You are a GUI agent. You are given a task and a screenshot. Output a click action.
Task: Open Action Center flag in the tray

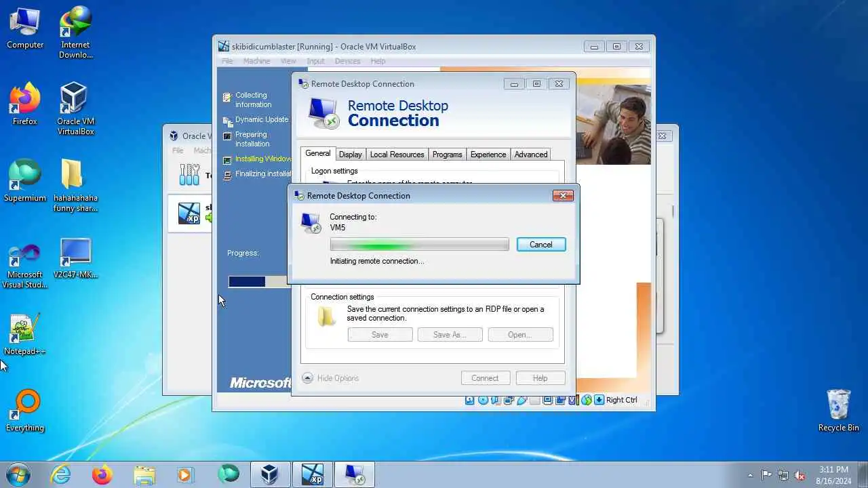(x=766, y=475)
